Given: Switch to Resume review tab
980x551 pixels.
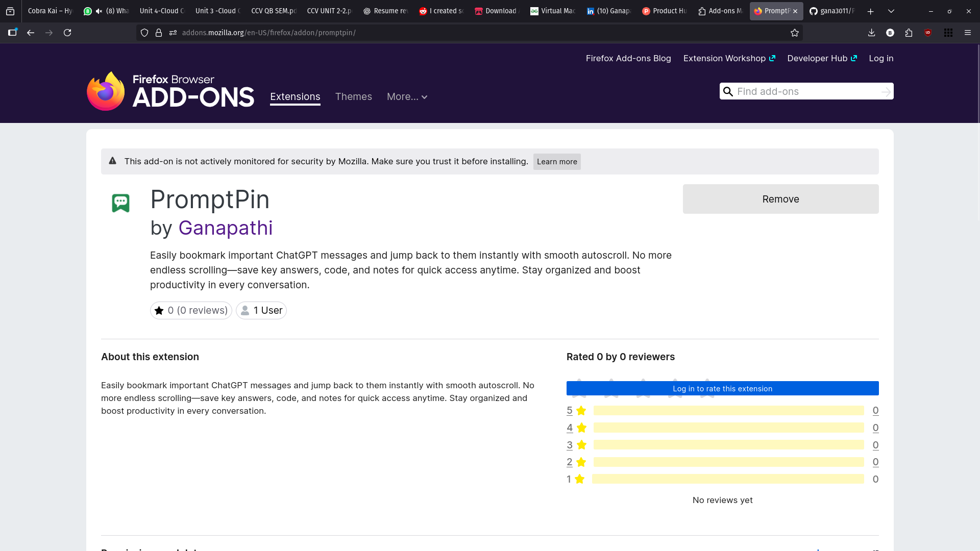Looking at the screenshot, I should tap(385, 11).
